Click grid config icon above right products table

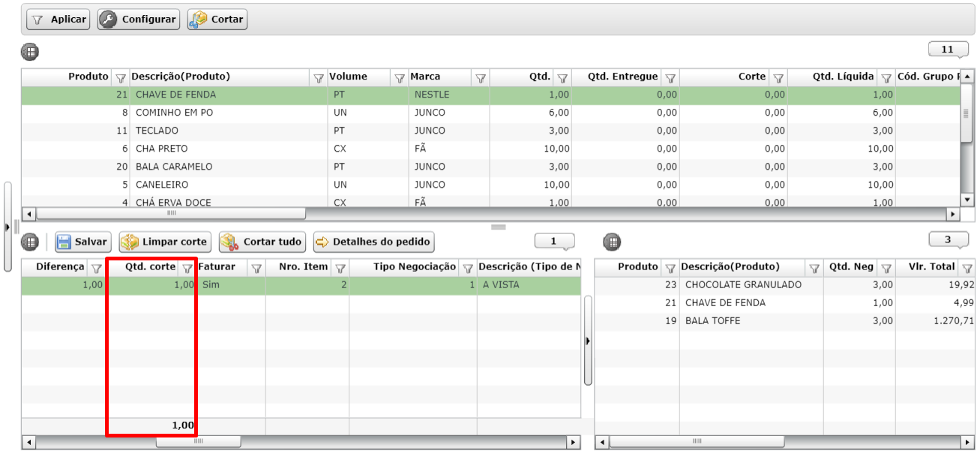pos(612,242)
